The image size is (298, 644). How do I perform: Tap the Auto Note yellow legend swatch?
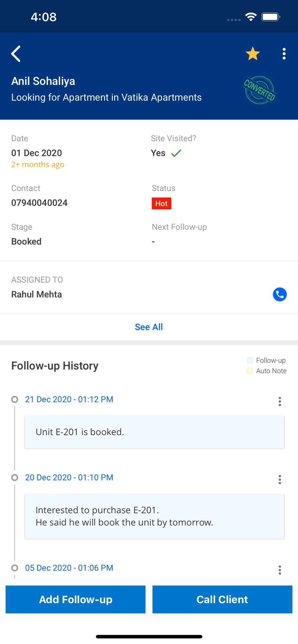(250, 371)
